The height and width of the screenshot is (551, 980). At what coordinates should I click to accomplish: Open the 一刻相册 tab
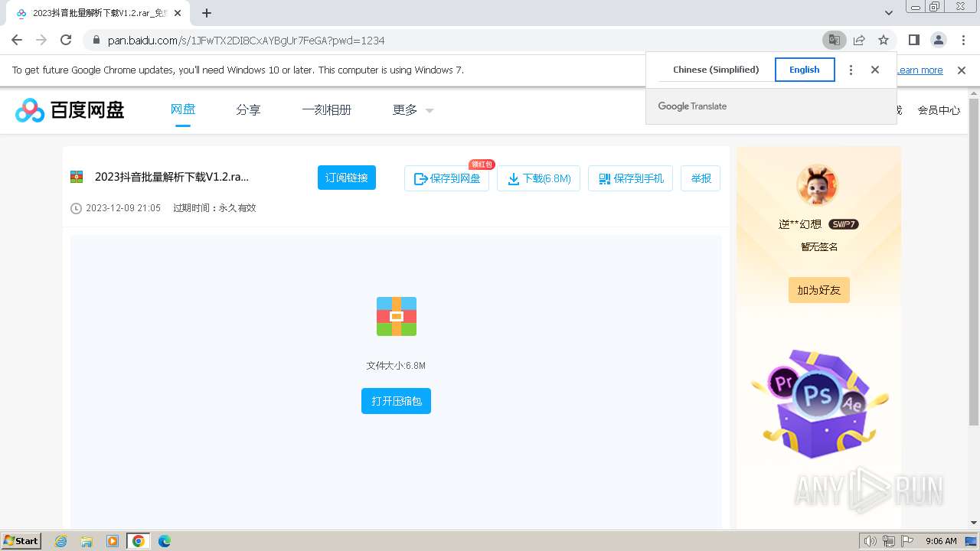coord(326,109)
